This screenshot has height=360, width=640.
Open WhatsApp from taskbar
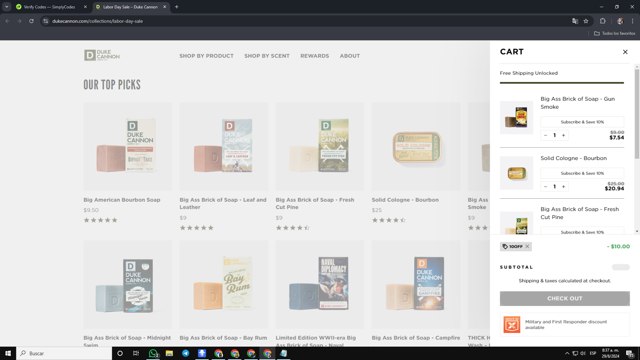tap(153, 353)
